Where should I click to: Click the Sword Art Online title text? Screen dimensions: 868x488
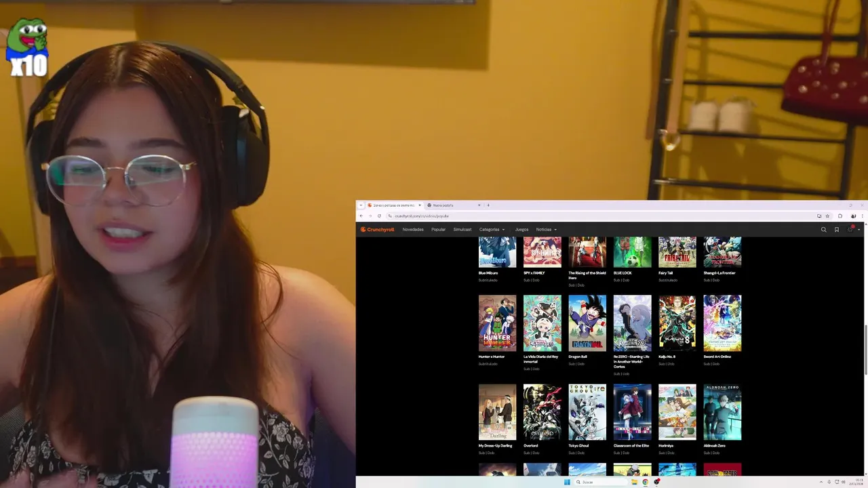click(x=717, y=357)
